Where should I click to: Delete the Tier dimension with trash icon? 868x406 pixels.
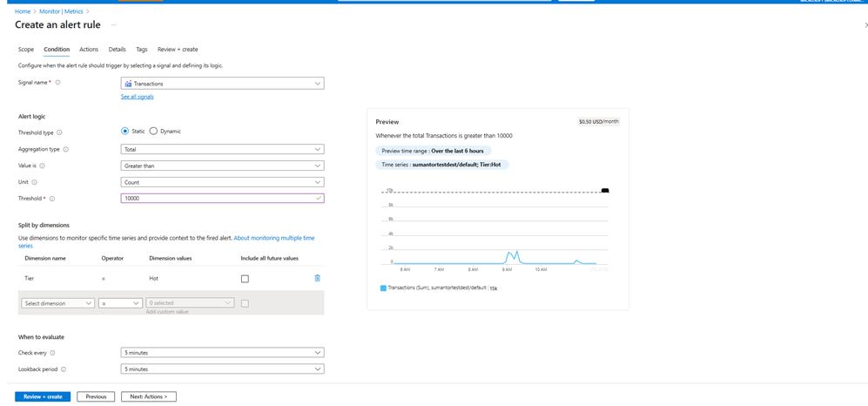(317, 278)
